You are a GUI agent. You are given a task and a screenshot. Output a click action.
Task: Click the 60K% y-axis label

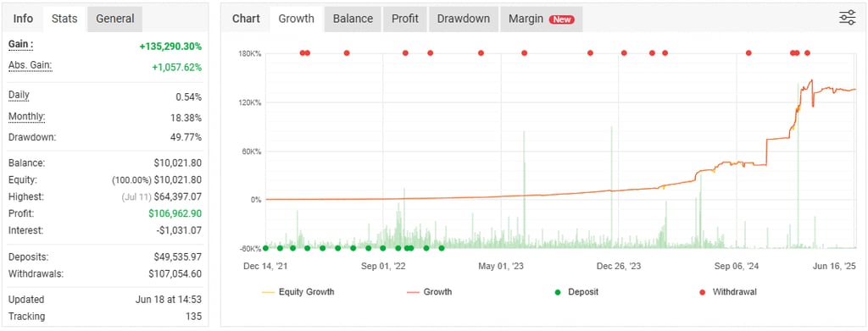pyautogui.click(x=251, y=152)
